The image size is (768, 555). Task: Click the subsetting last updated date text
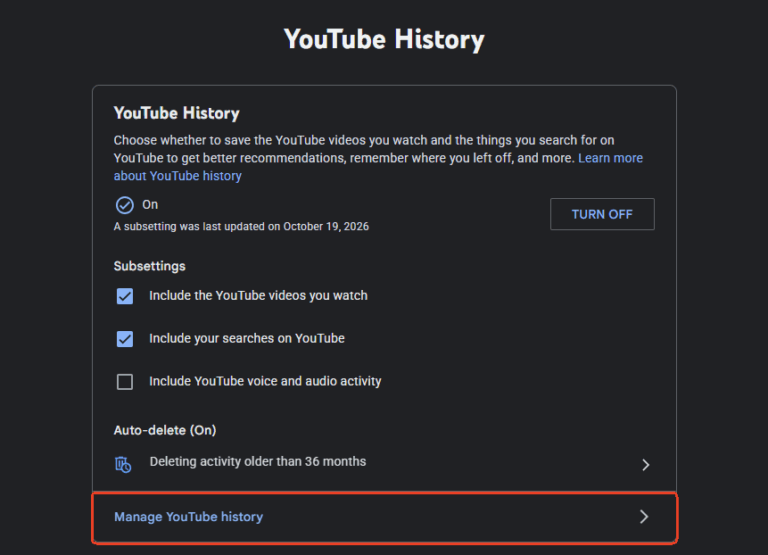(x=241, y=226)
